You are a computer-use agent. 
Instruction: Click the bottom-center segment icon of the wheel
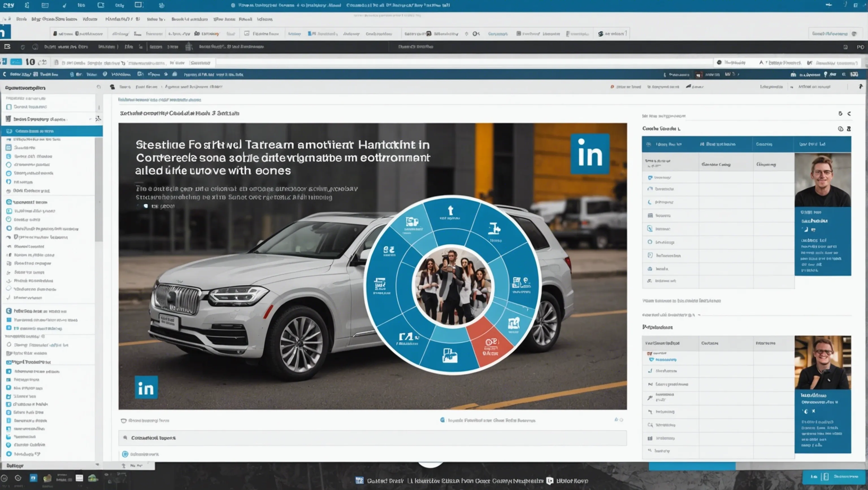[450, 356]
